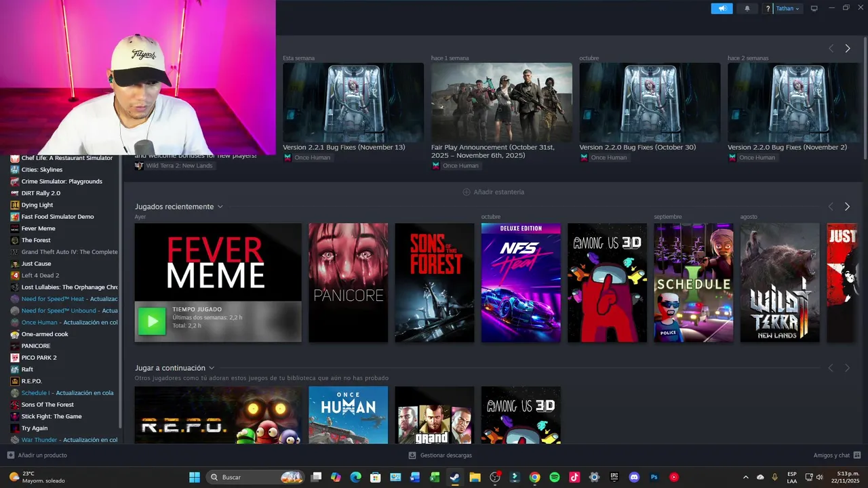Image resolution: width=868 pixels, height=488 pixels.
Task: Open R.E.P.O. banner in Jugar a continuación
Action: click(x=218, y=415)
